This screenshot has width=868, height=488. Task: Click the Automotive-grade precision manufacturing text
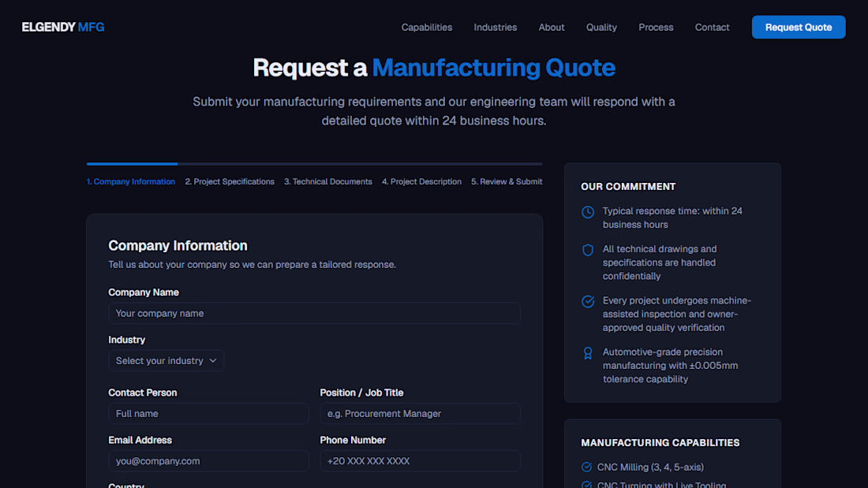pos(671,366)
